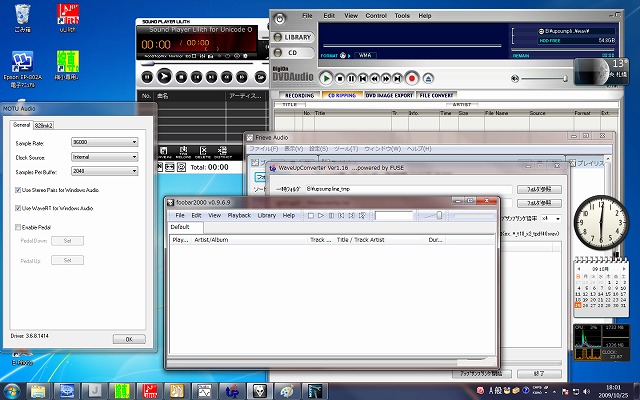
Task: Click the second folder browse button in WaveUpConverter
Action: click(x=539, y=203)
